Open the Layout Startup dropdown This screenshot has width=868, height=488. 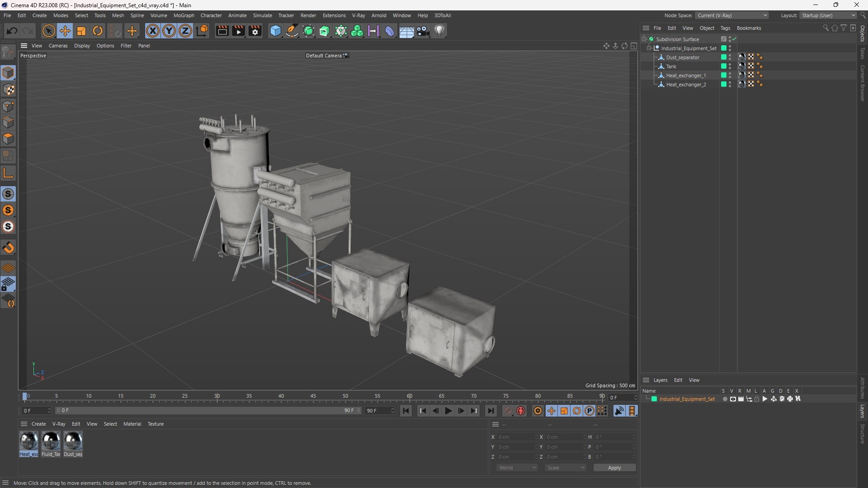pos(828,15)
